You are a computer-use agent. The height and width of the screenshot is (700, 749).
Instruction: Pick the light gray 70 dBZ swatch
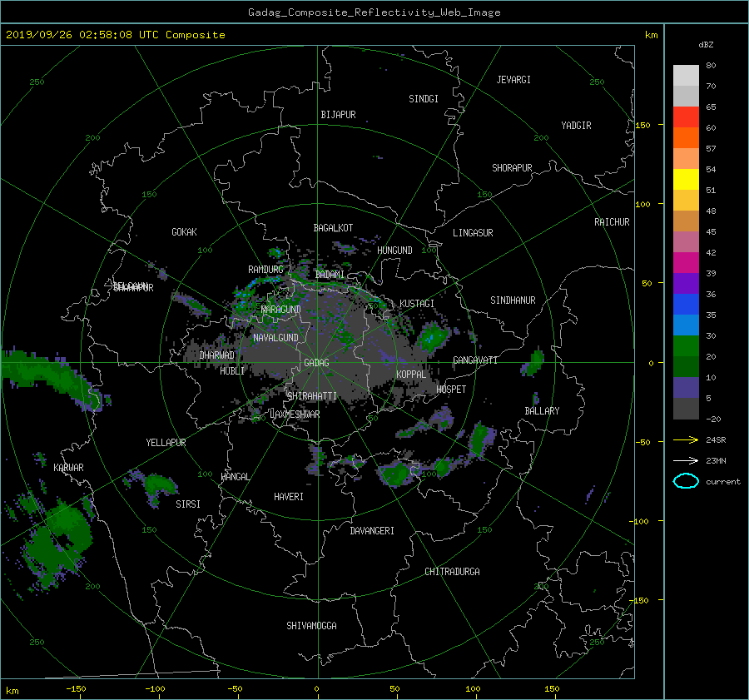coord(686,76)
